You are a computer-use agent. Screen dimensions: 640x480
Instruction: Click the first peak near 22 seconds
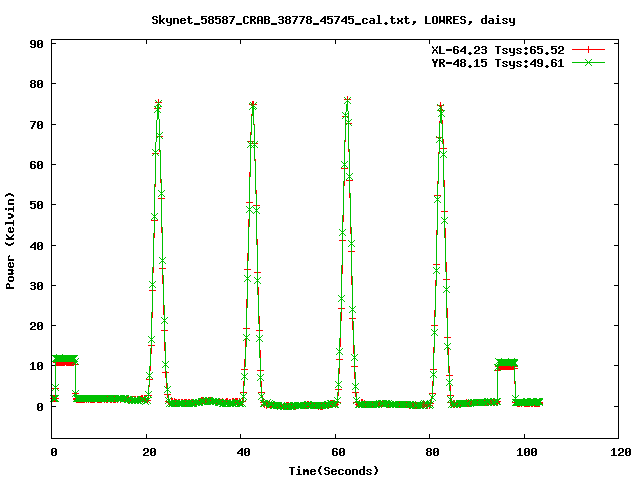coord(158,103)
